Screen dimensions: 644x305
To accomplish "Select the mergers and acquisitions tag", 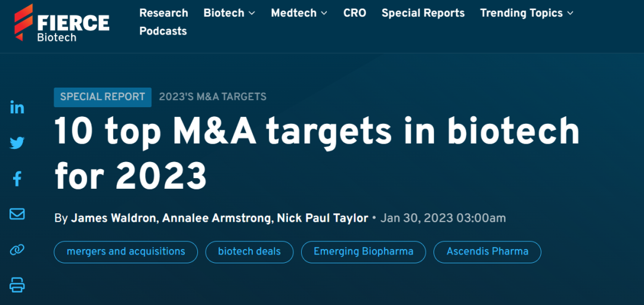I will coord(126,251).
